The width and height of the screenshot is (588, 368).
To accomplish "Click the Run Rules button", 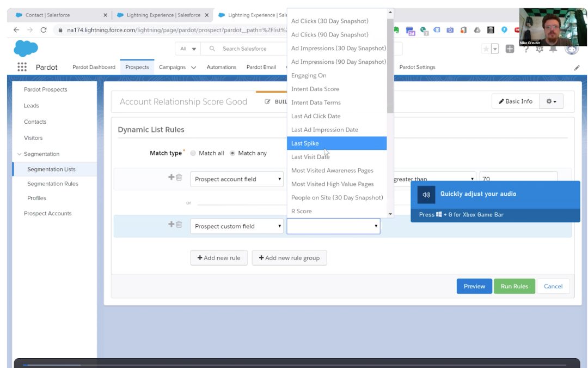I will click(514, 286).
